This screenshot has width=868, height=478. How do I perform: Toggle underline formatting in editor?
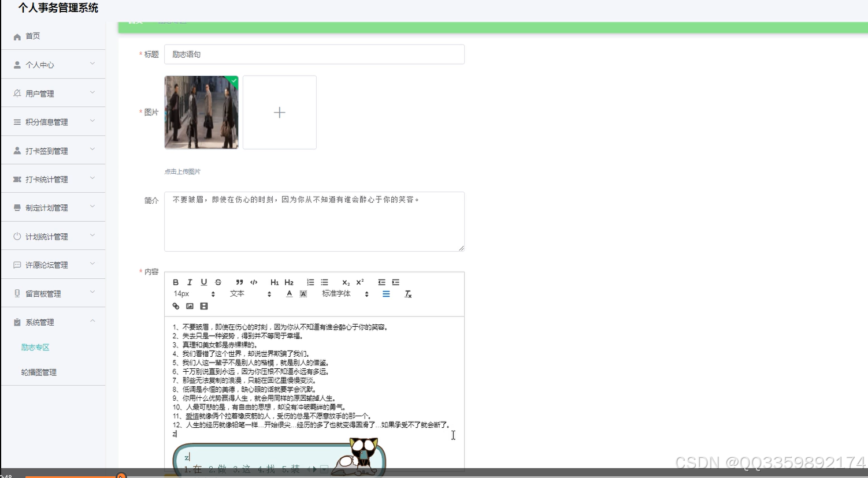tap(204, 282)
